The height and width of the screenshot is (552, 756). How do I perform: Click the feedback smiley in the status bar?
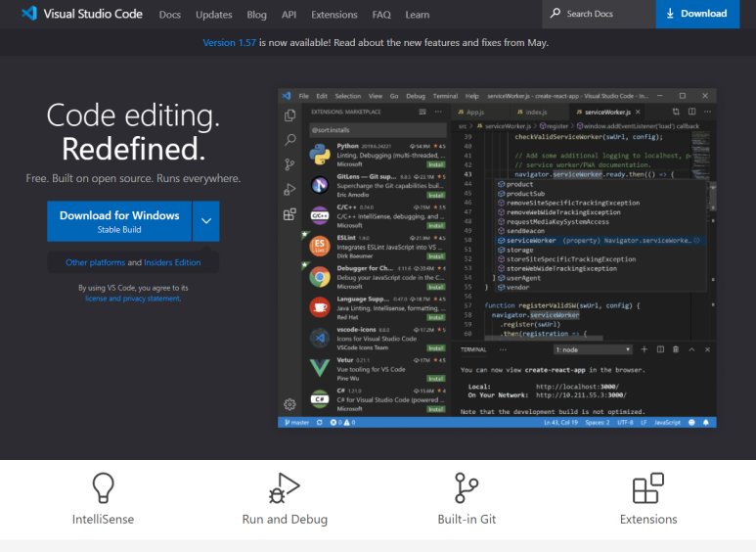click(691, 422)
